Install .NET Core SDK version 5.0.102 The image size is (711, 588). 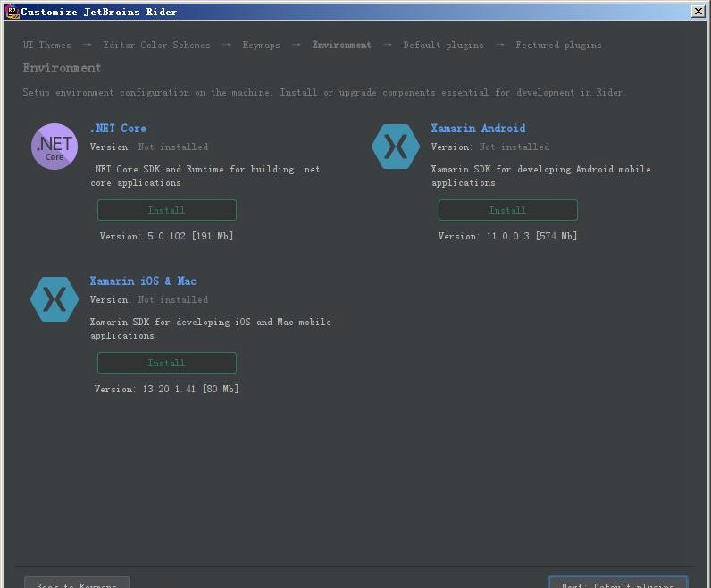pos(167,210)
